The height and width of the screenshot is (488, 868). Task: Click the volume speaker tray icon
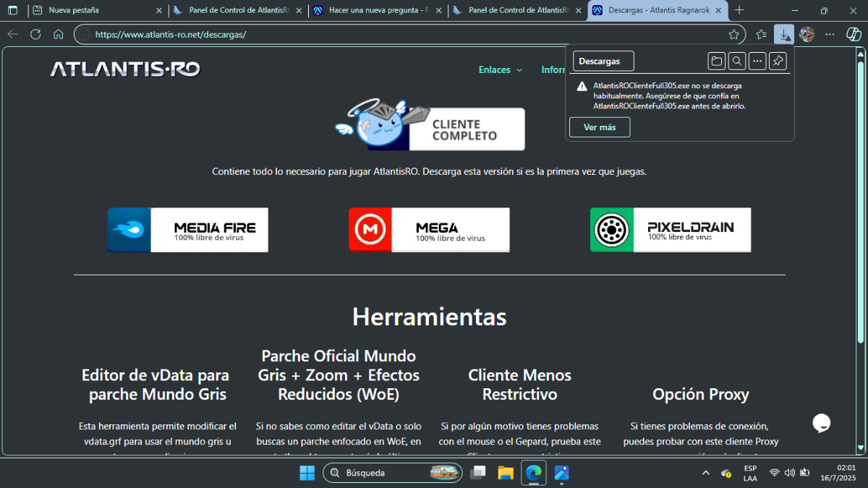click(788, 473)
